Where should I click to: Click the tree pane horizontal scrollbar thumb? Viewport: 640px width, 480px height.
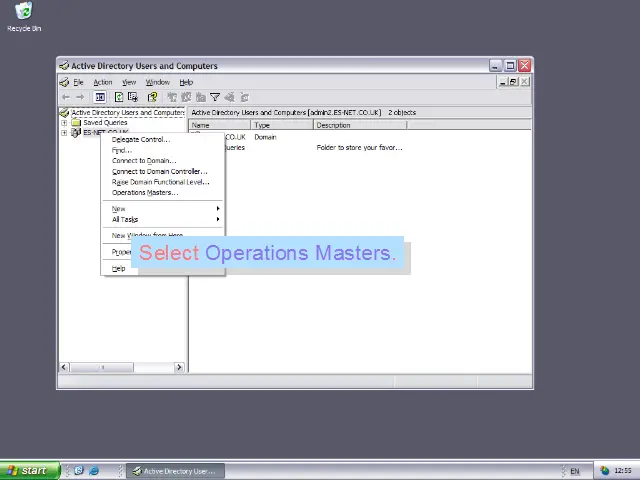point(102,367)
